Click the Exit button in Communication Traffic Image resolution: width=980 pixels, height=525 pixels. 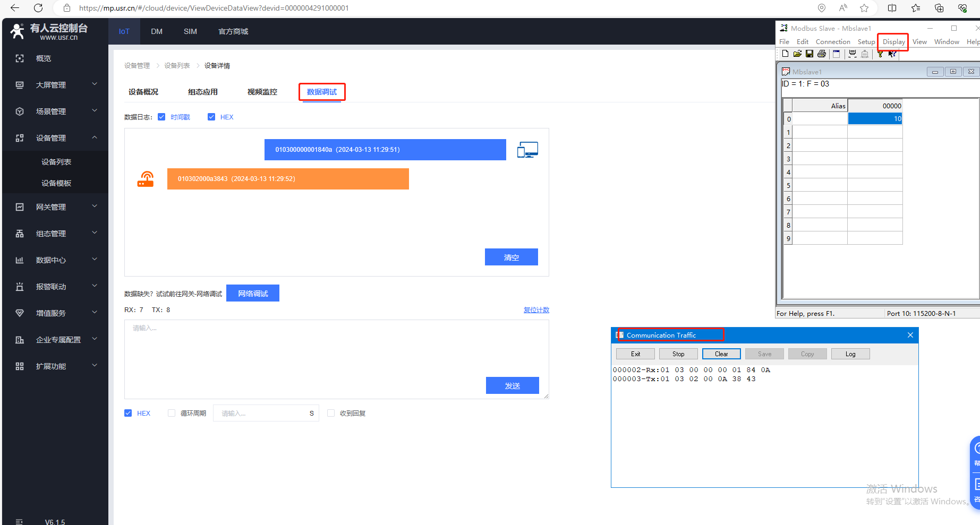coord(635,354)
